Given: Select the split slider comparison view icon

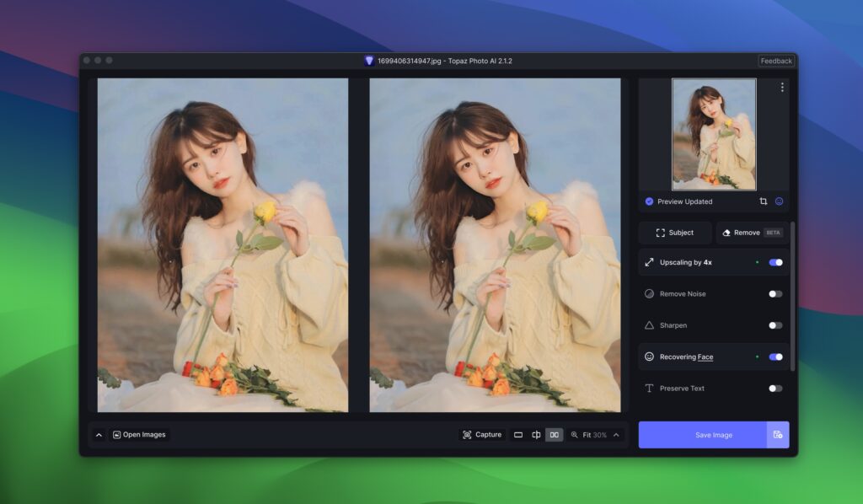Looking at the screenshot, I should pos(536,434).
